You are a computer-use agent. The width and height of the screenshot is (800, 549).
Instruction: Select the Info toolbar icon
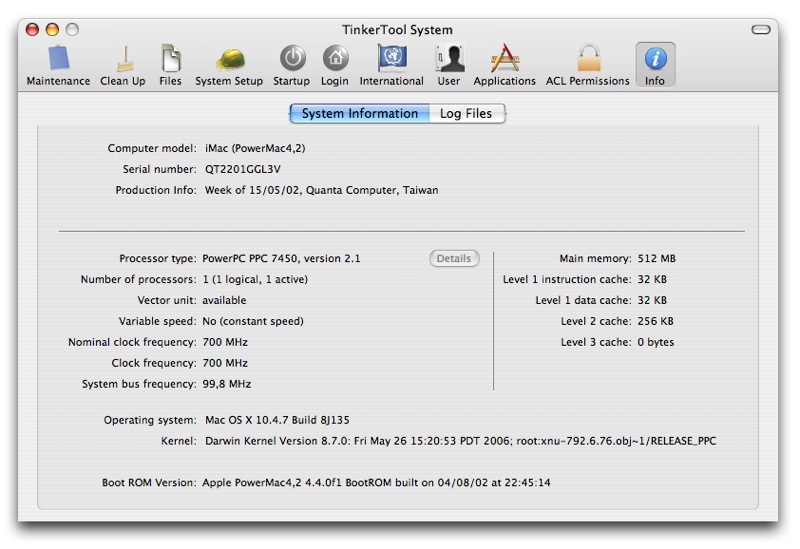[x=655, y=65]
